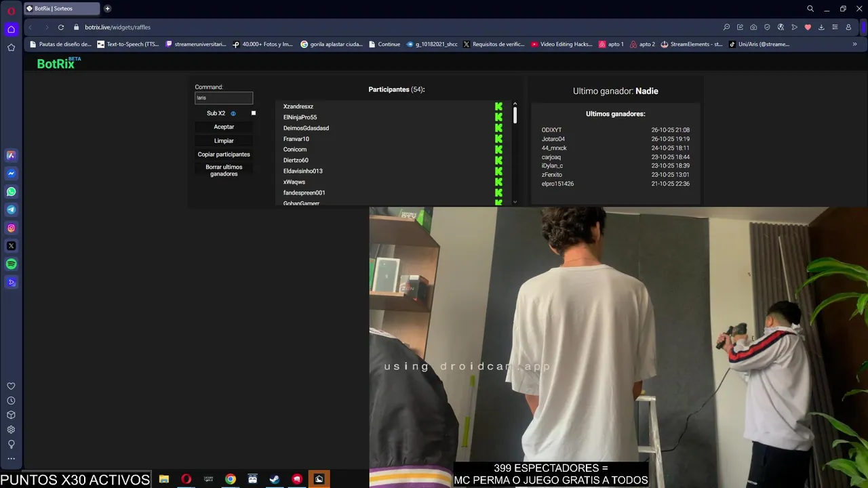Viewport: 868px width, 488px height.
Task: Select participant ElNinjaPro55
Action: (x=300, y=117)
